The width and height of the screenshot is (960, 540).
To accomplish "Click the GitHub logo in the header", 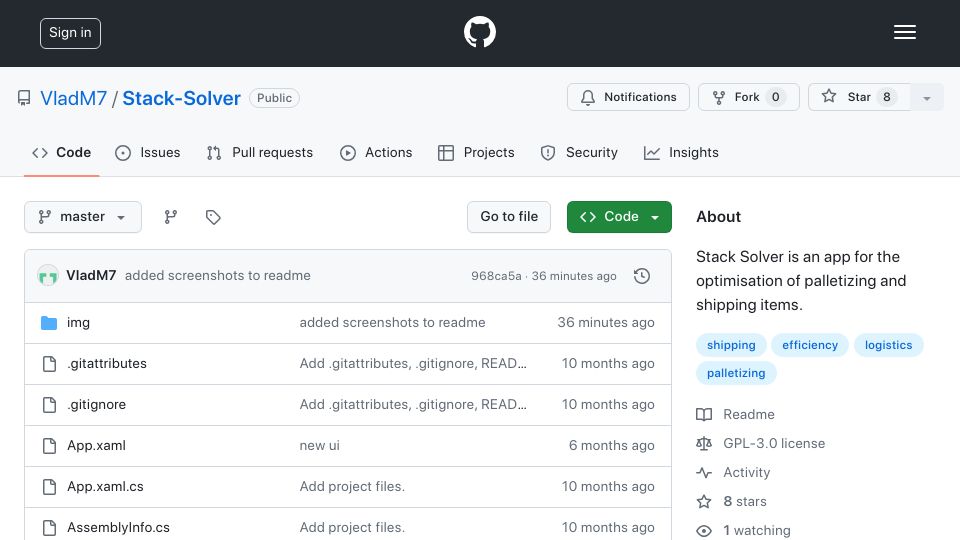I will pyautogui.click(x=479, y=32).
